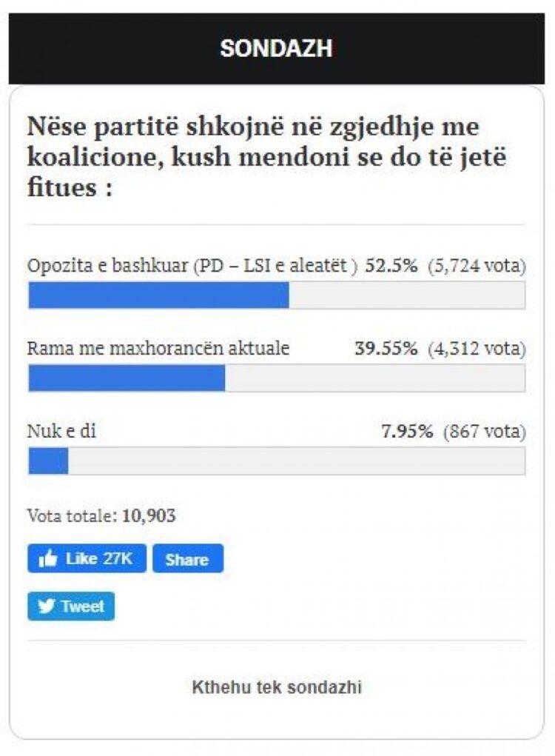
Task: Click the Facebook thumbs-up icon
Action: pos(47,558)
